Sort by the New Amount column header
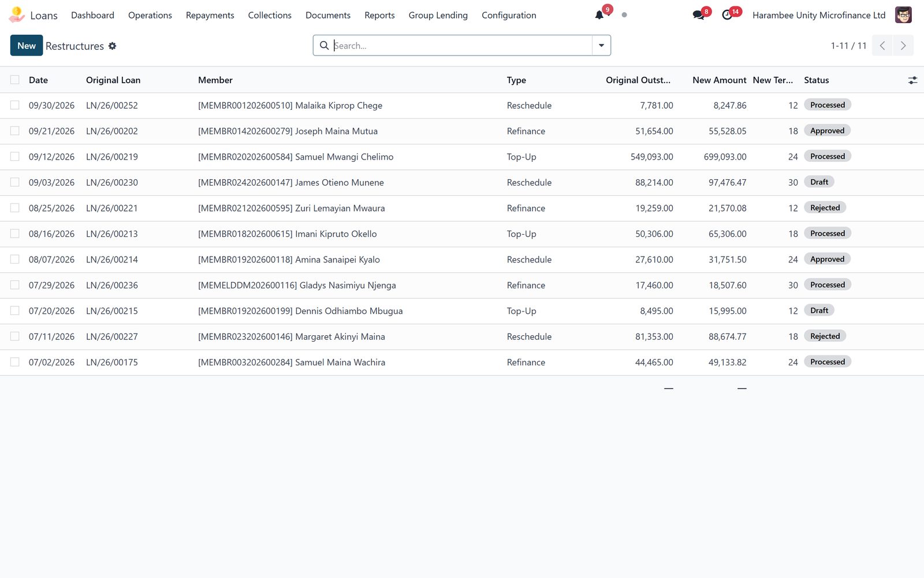This screenshot has height=578, width=924. coord(720,80)
